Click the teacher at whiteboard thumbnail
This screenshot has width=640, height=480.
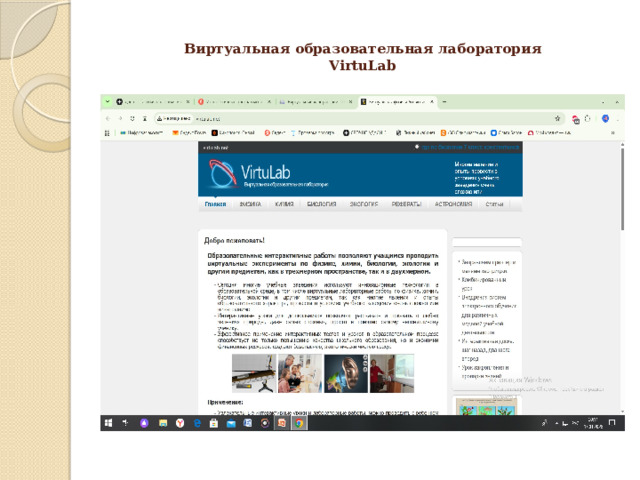tap(392, 373)
